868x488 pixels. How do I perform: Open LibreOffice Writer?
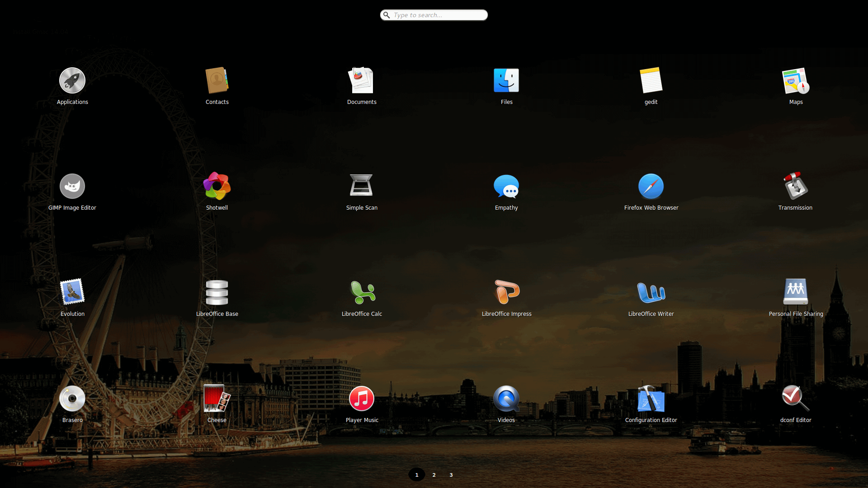coord(651,292)
